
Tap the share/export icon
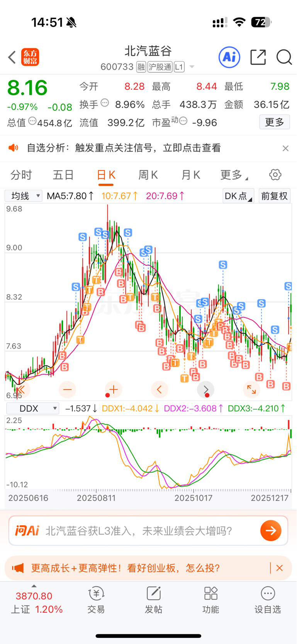[258, 57]
